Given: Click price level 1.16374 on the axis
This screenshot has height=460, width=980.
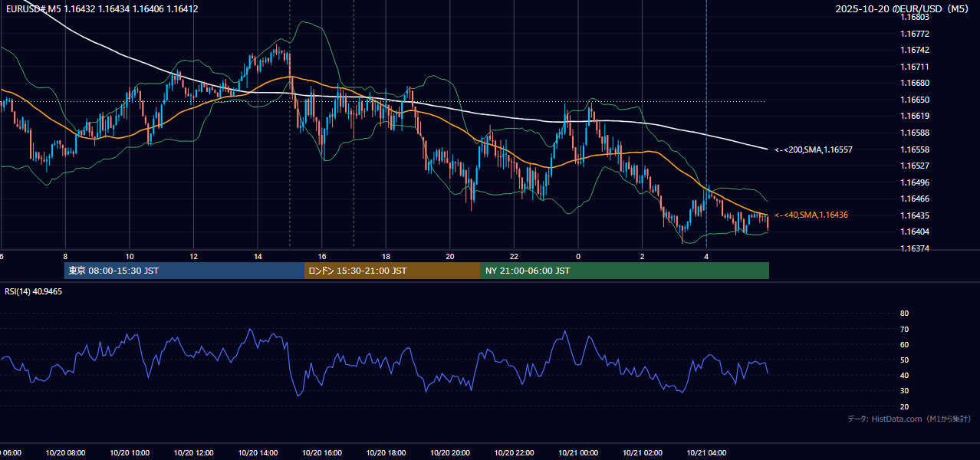Looking at the screenshot, I should (914, 248).
